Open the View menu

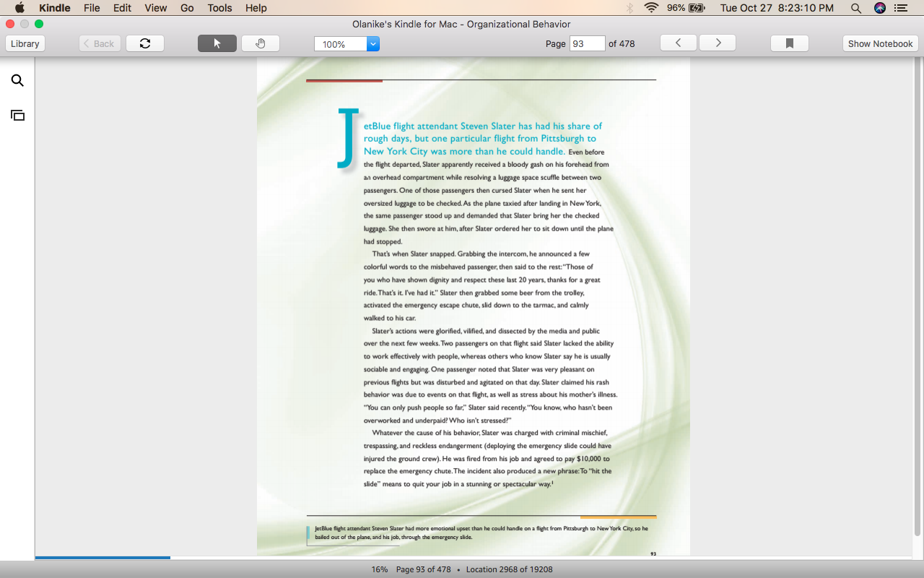tap(155, 8)
